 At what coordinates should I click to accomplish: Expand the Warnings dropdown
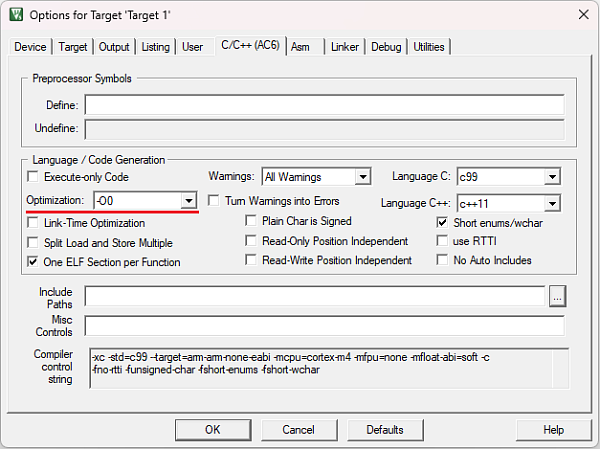(x=361, y=177)
